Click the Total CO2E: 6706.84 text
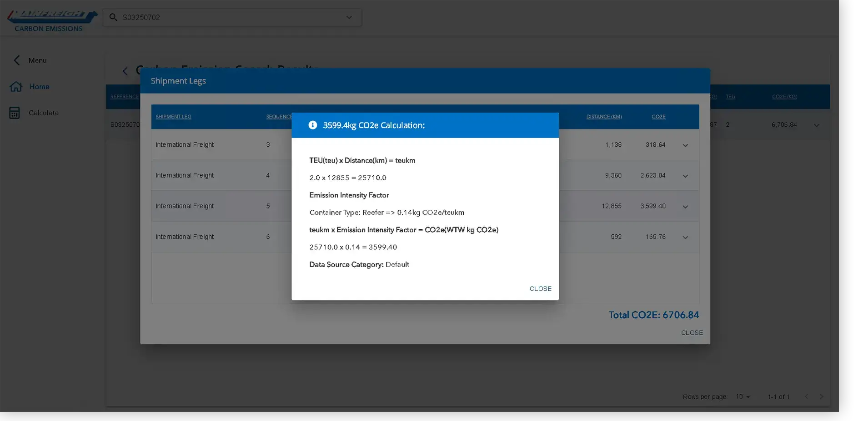Image resolution: width=868 pixels, height=421 pixels. pos(654,315)
